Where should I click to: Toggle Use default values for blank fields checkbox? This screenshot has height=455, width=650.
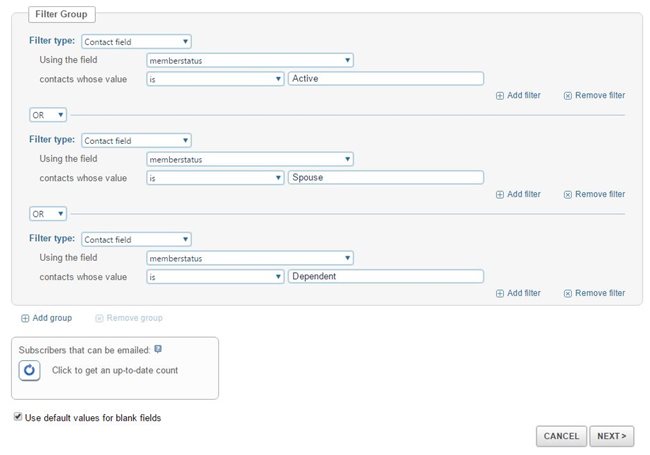tap(18, 416)
